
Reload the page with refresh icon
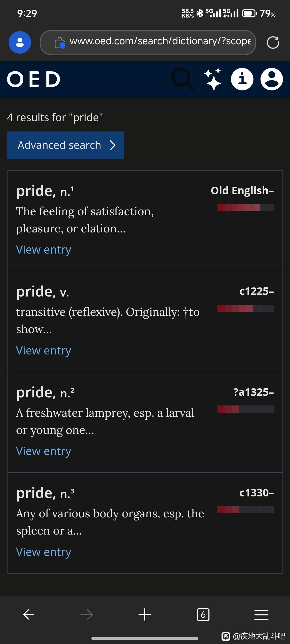click(273, 42)
